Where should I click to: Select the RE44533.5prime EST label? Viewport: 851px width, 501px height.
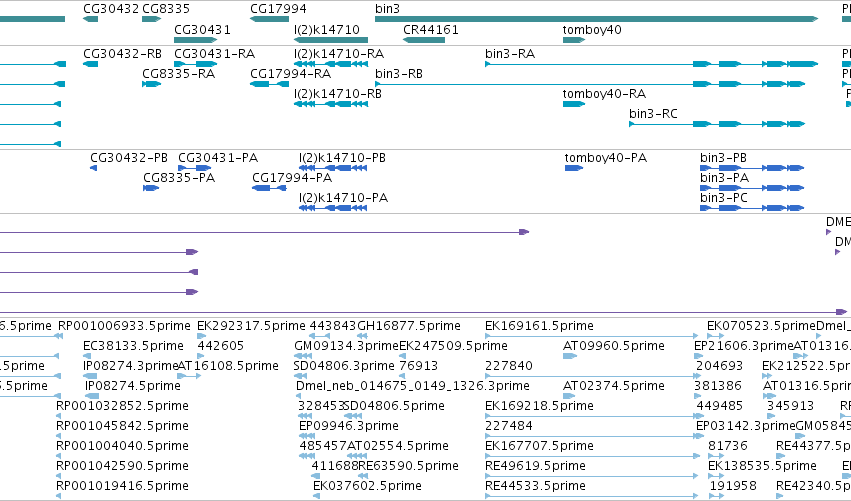pyautogui.click(x=536, y=486)
